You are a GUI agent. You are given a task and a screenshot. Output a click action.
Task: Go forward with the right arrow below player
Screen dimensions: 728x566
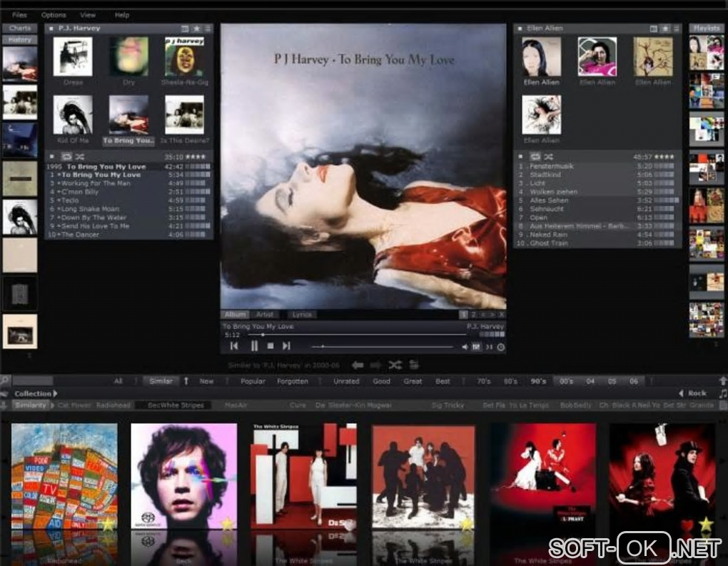375,365
